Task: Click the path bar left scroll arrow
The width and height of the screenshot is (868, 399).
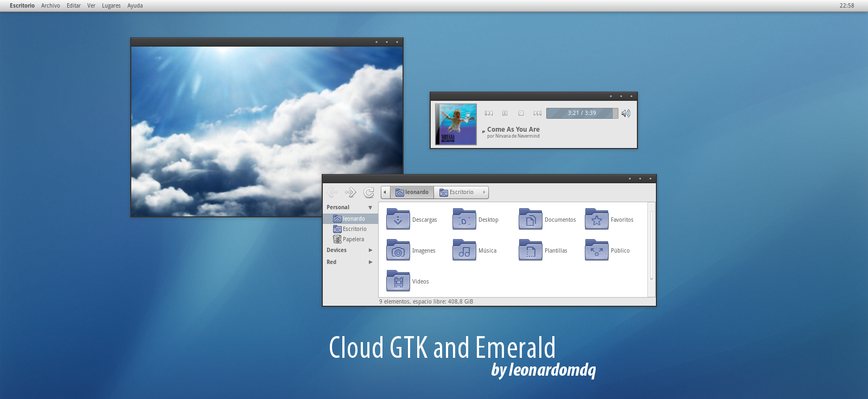Action: (385, 192)
